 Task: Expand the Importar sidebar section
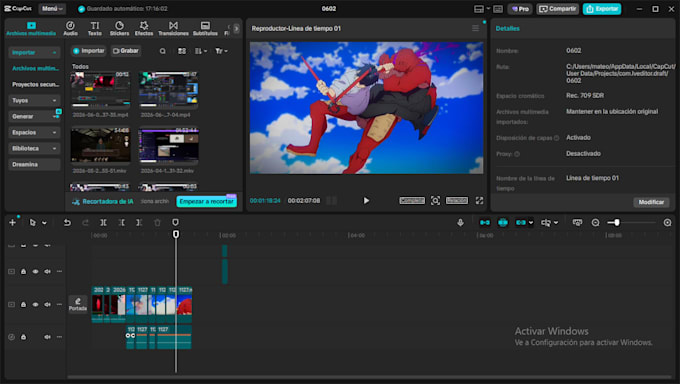coord(34,53)
